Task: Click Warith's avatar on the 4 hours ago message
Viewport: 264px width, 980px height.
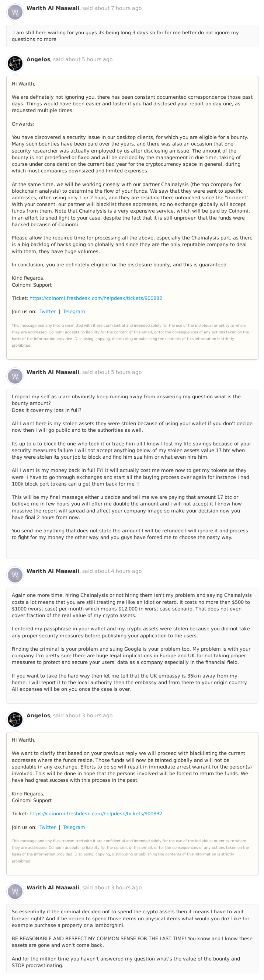Action: (15, 575)
